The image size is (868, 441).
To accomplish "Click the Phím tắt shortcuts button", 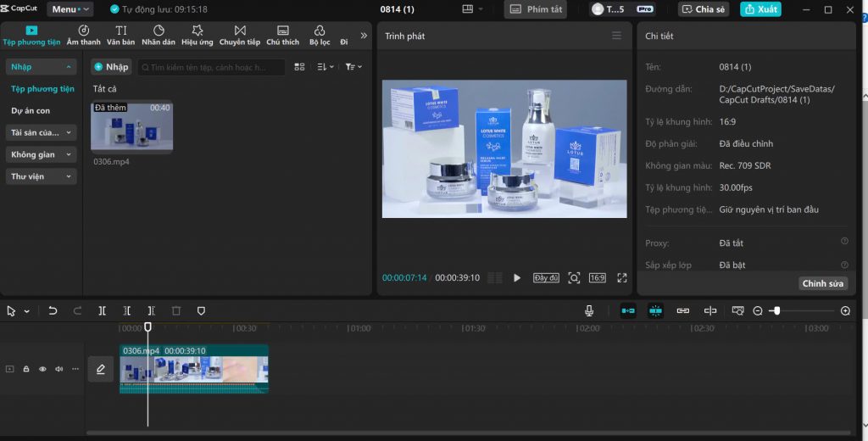I will pos(536,8).
